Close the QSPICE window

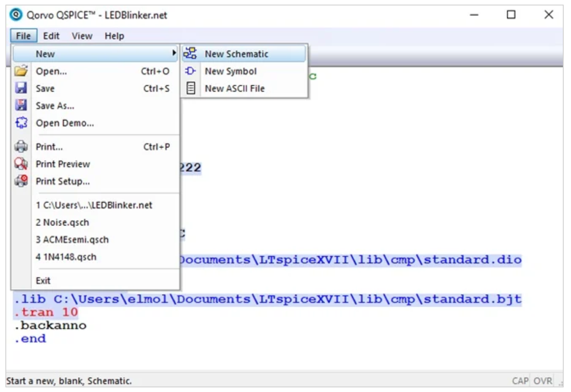point(549,15)
